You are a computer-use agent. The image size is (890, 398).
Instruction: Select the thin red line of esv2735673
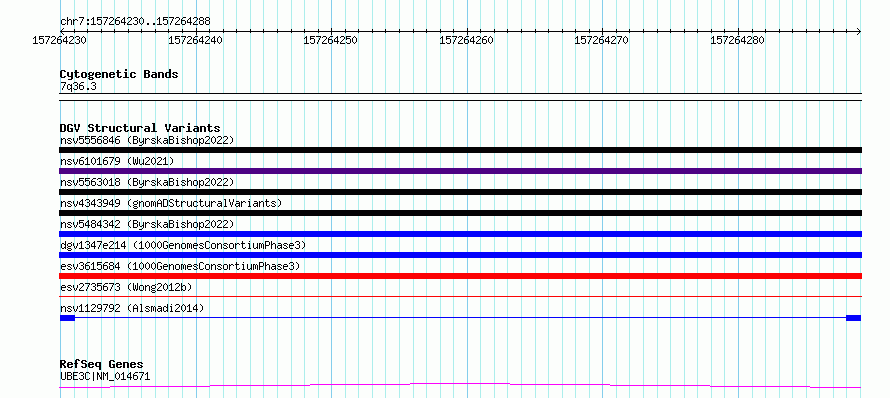tap(460, 296)
